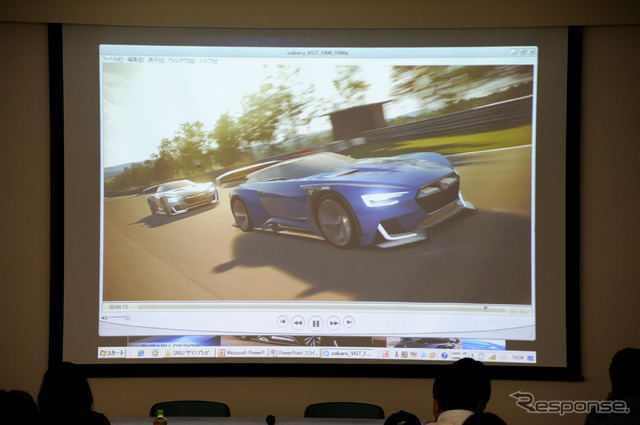
Task: Click the playhead marker on the timeline
Action: (x=485, y=308)
